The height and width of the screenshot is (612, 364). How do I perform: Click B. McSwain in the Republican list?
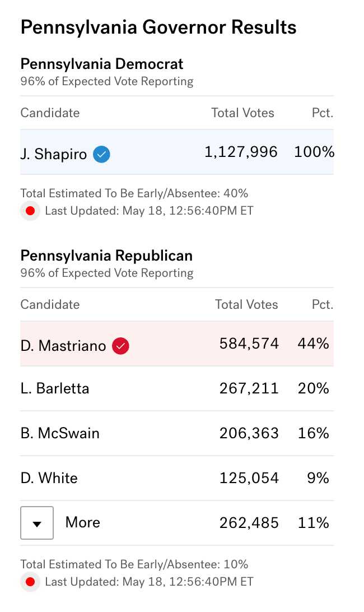click(60, 433)
